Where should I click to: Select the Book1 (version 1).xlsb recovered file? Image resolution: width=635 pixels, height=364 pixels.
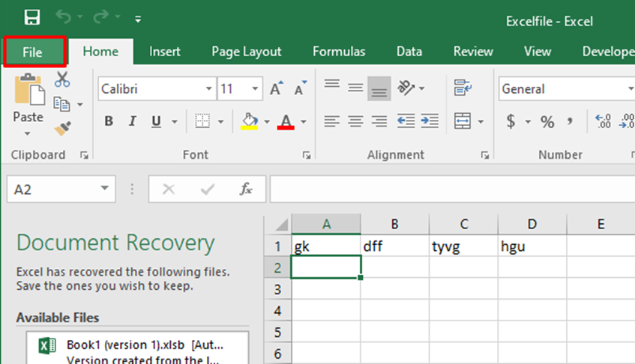click(x=138, y=348)
